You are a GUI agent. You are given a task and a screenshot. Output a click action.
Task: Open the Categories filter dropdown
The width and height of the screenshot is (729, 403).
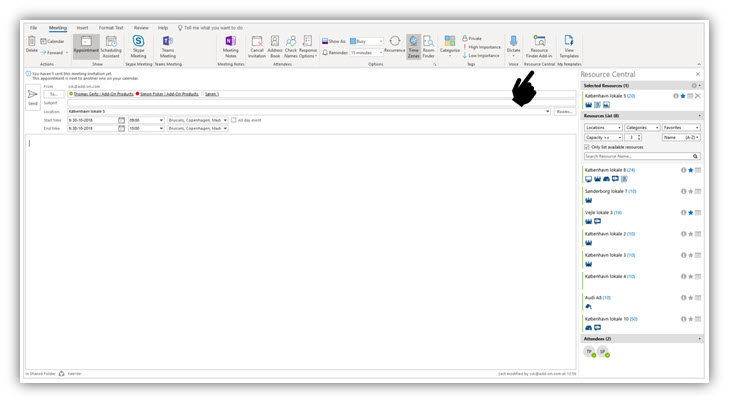pyautogui.click(x=642, y=127)
